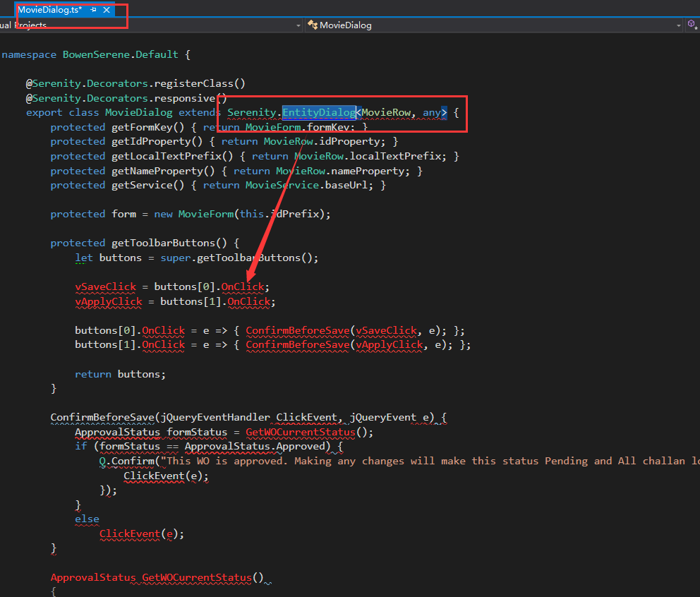This screenshot has height=597, width=700.
Task: Click the responsive decorator
Action: [186, 97]
